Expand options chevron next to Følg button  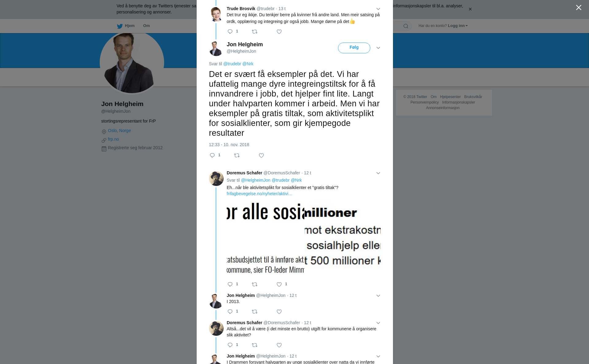pos(378,48)
